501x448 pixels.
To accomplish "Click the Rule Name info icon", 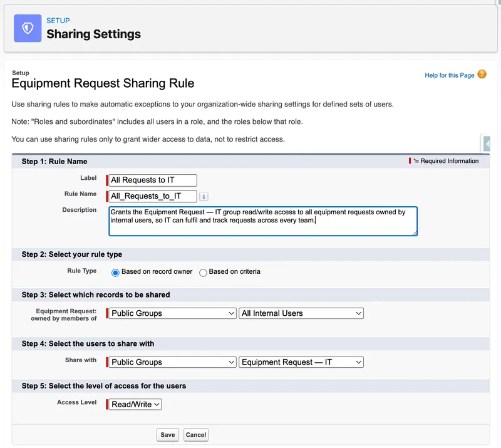I will pos(204,196).
